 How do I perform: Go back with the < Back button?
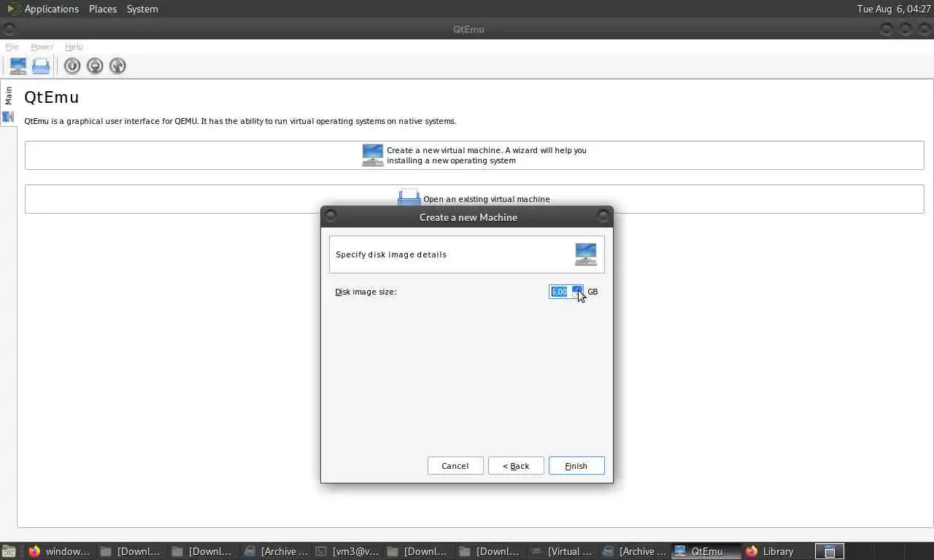point(516,466)
